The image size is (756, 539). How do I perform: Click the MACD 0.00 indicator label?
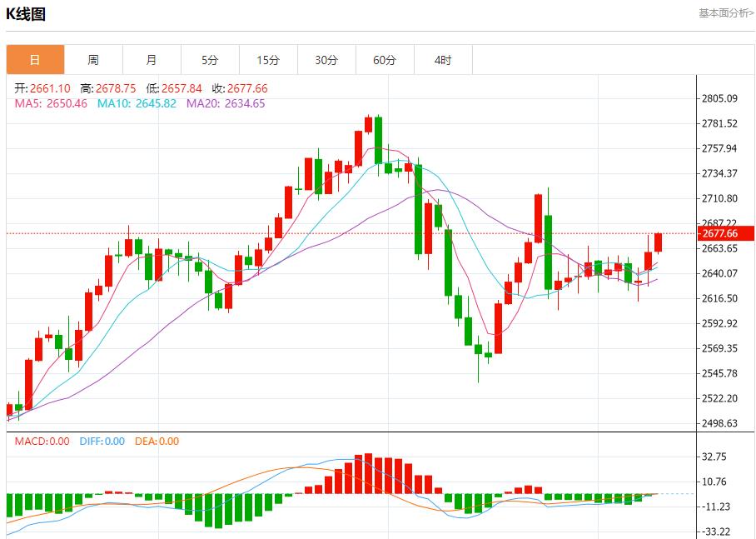point(42,442)
